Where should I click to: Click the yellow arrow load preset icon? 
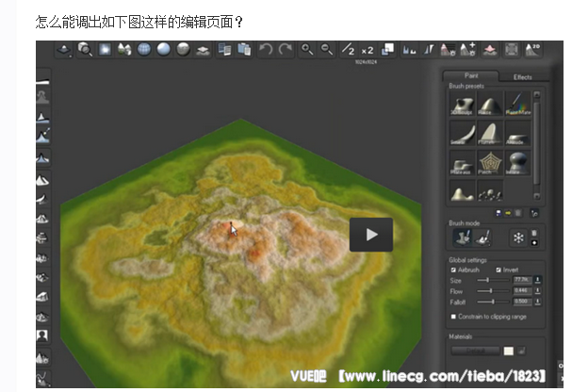pos(508,213)
